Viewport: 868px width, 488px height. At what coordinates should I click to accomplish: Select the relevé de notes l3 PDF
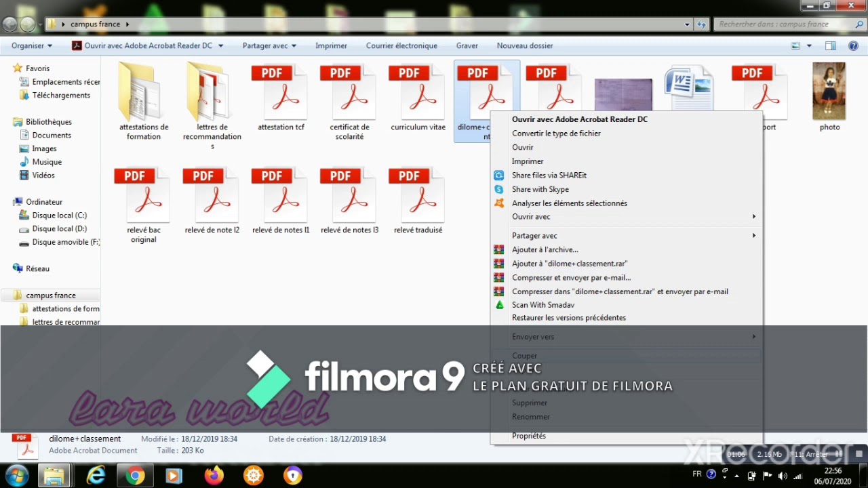pos(349,201)
